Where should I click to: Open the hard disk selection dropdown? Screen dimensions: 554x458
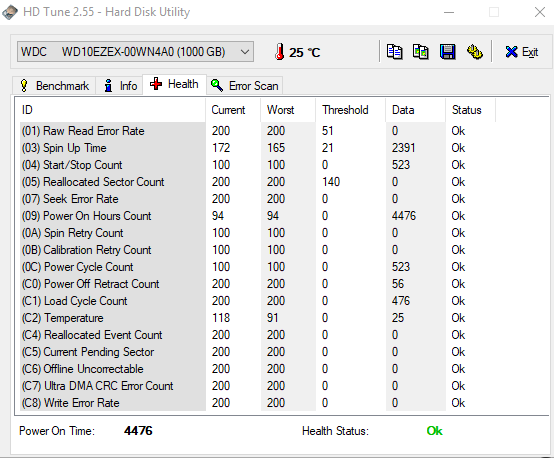click(135, 52)
